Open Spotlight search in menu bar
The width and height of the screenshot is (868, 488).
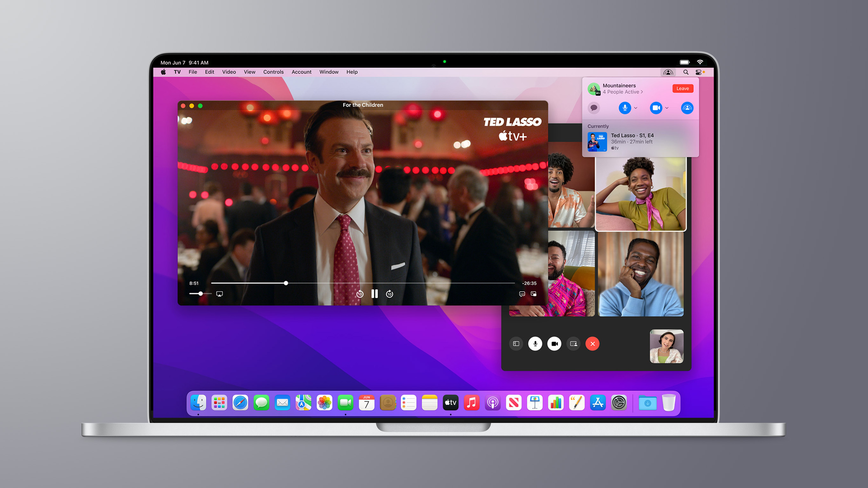click(686, 72)
